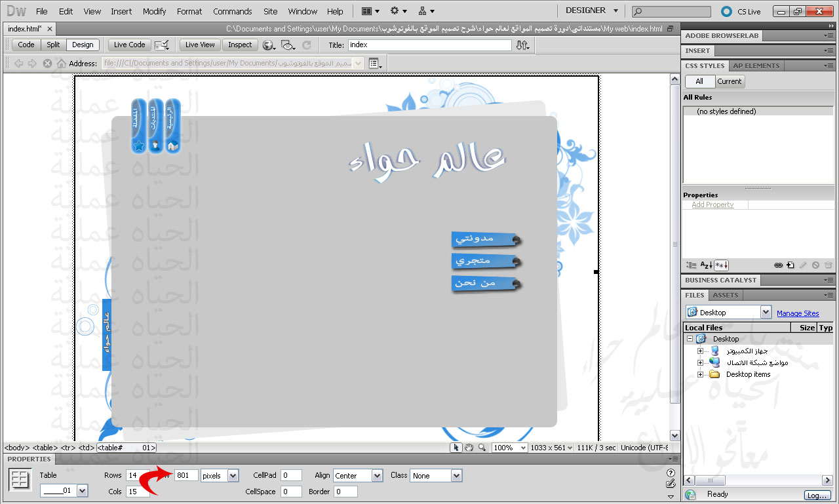Switch to Split view
Screen dimensions: 839x504
[53, 45]
